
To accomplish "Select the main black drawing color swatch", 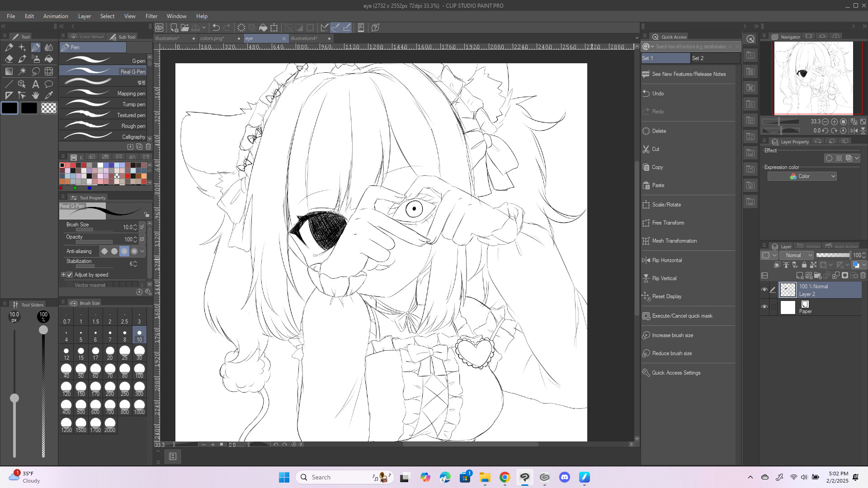I will pyautogui.click(x=9, y=108).
